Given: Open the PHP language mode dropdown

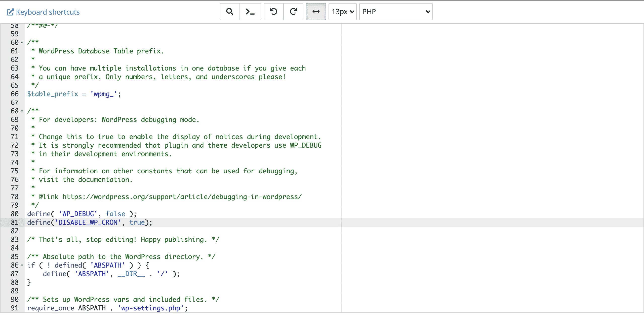Looking at the screenshot, I should pos(396,12).
